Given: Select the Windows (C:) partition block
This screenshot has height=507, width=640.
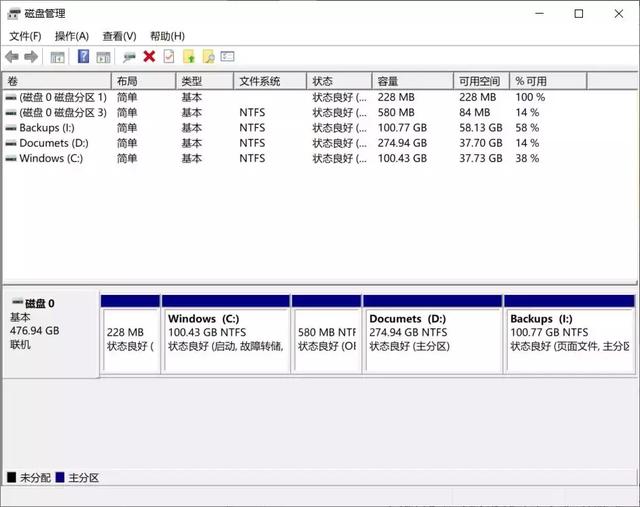Looking at the screenshot, I should pyautogui.click(x=226, y=334).
